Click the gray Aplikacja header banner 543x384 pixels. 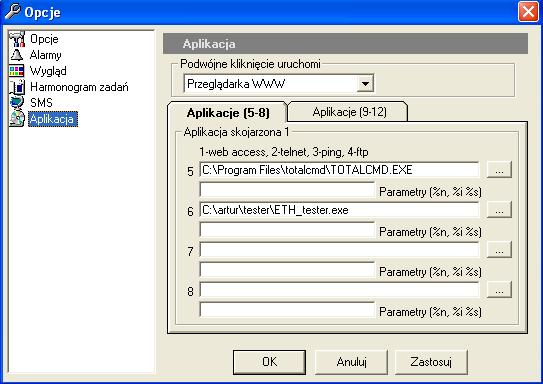pos(345,44)
